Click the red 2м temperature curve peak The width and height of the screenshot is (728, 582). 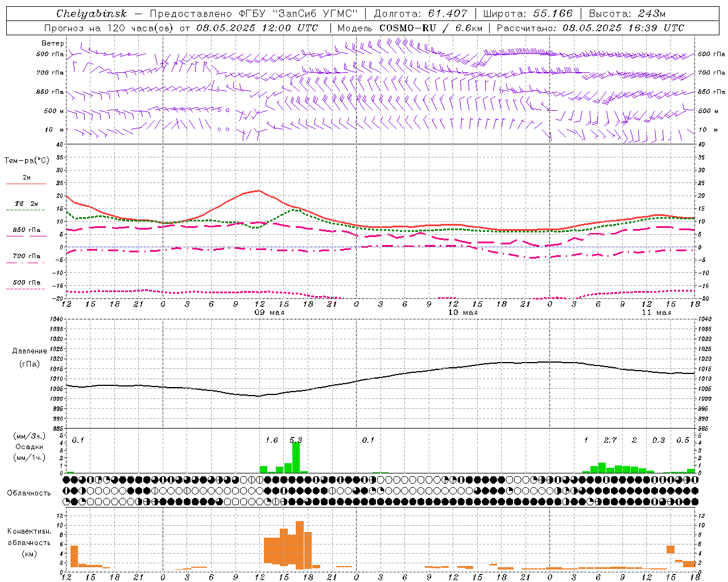[x=259, y=190]
